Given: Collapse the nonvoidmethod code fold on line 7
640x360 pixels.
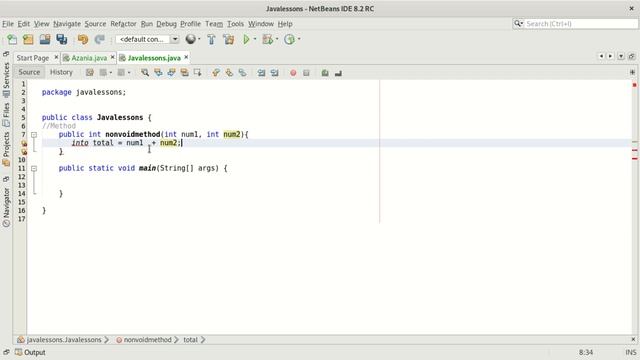Looking at the screenshot, I should pos(34,135).
